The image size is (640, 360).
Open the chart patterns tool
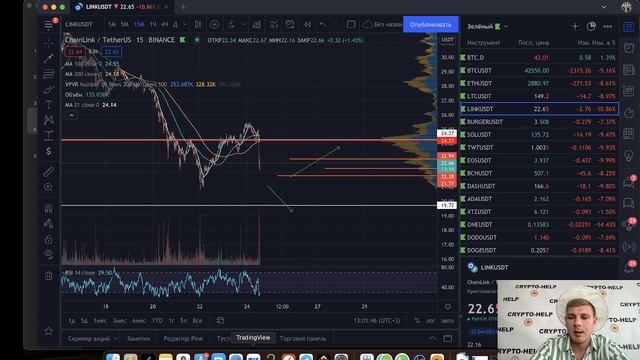click(x=49, y=120)
